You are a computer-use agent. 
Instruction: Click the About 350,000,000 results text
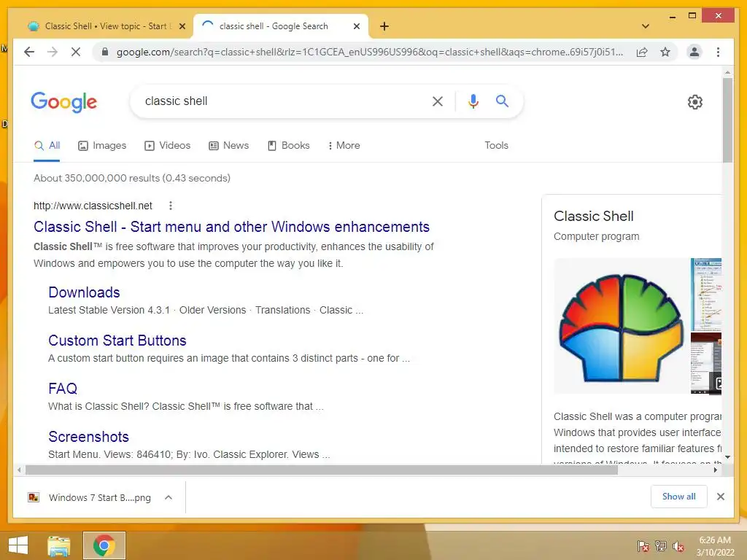click(132, 178)
